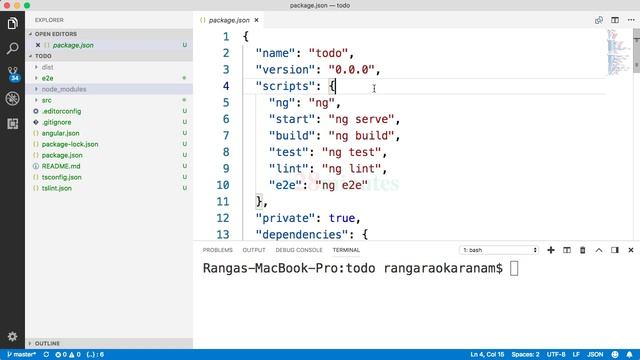Open the feedback smiley in status bar
Viewport: 640px width, 360px height.
click(x=615, y=354)
